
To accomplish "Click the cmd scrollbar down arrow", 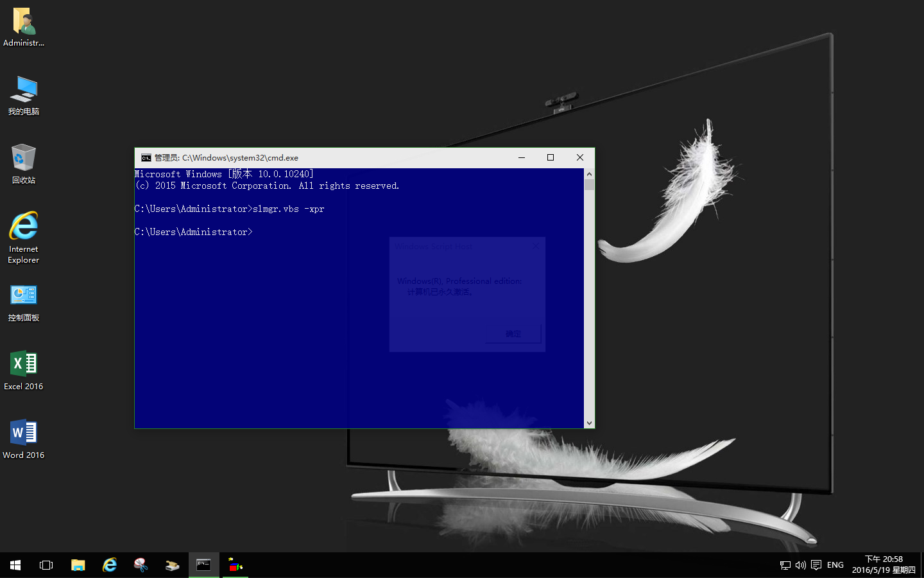I will click(x=589, y=423).
